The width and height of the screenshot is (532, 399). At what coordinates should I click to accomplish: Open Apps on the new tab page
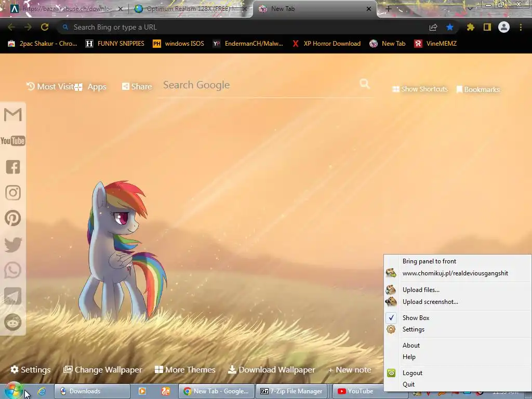point(91,87)
